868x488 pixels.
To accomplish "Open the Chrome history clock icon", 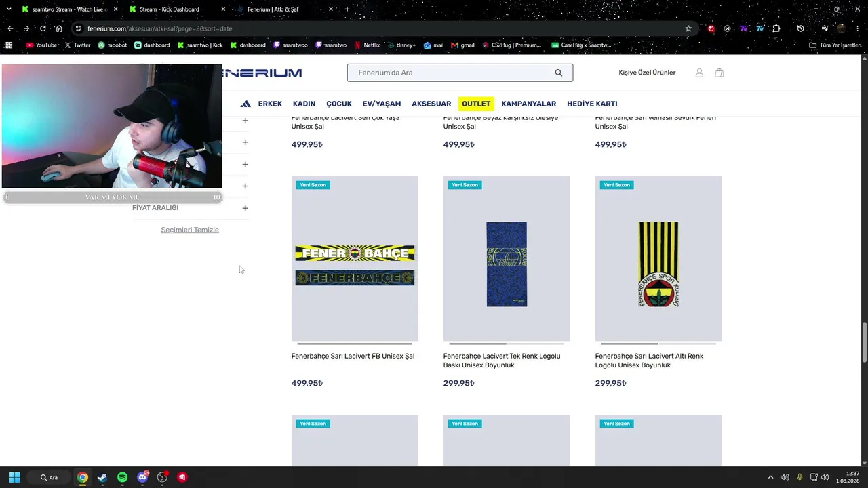I will pos(800,28).
